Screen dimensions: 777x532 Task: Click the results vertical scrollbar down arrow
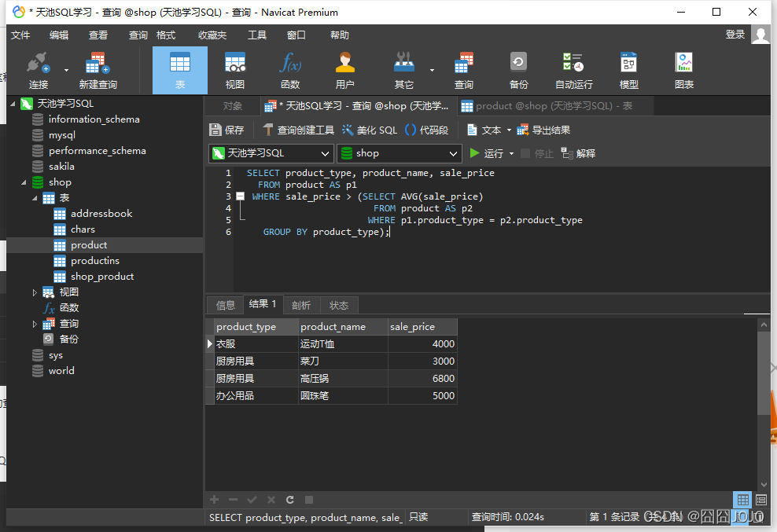(x=763, y=484)
